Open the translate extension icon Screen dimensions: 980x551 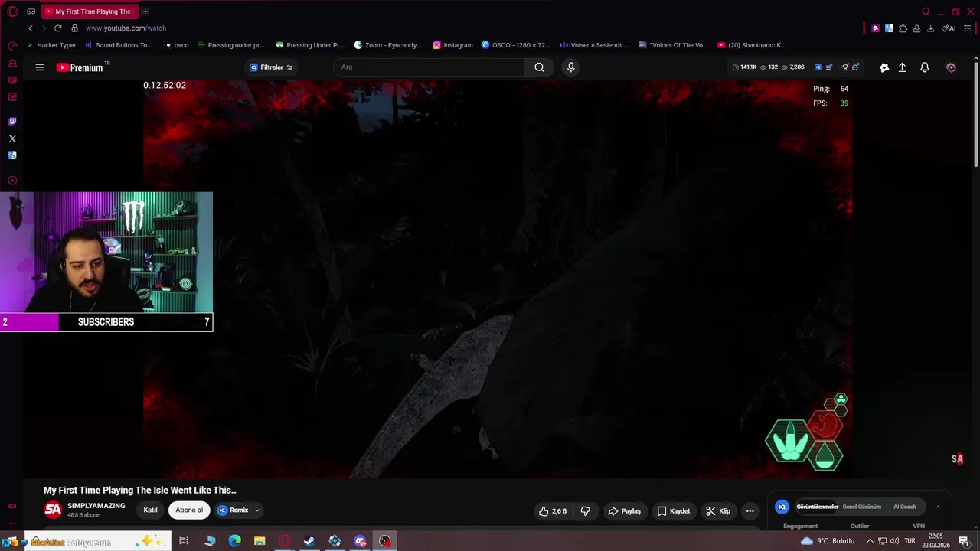(889, 28)
